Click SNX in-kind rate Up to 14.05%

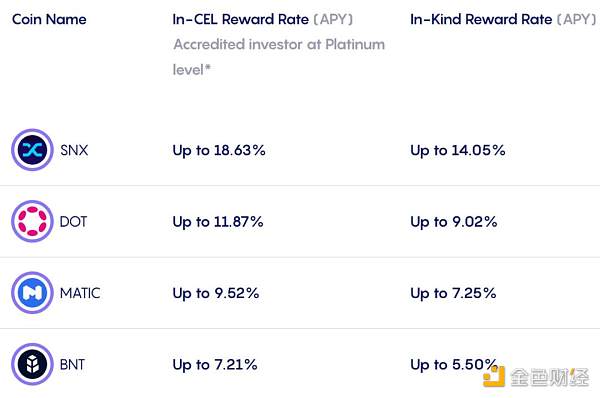click(x=458, y=150)
